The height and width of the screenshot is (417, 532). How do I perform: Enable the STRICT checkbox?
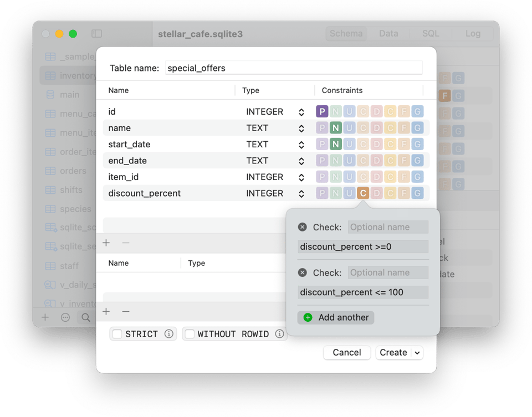pyautogui.click(x=117, y=334)
